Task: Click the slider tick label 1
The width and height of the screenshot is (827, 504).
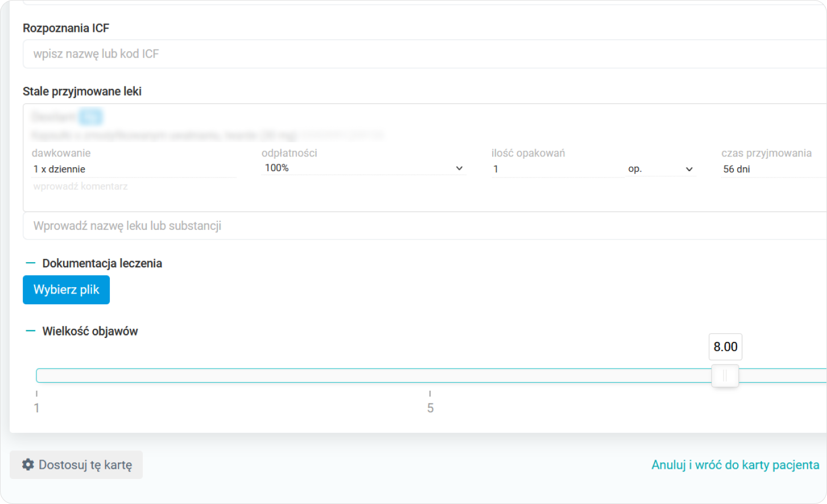Action: pyautogui.click(x=37, y=408)
